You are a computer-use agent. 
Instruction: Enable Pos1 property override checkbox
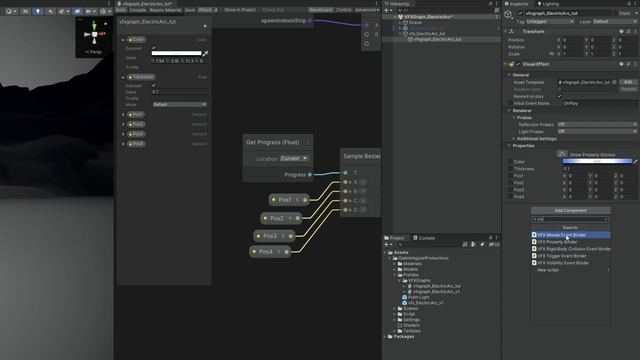point(510,176)
